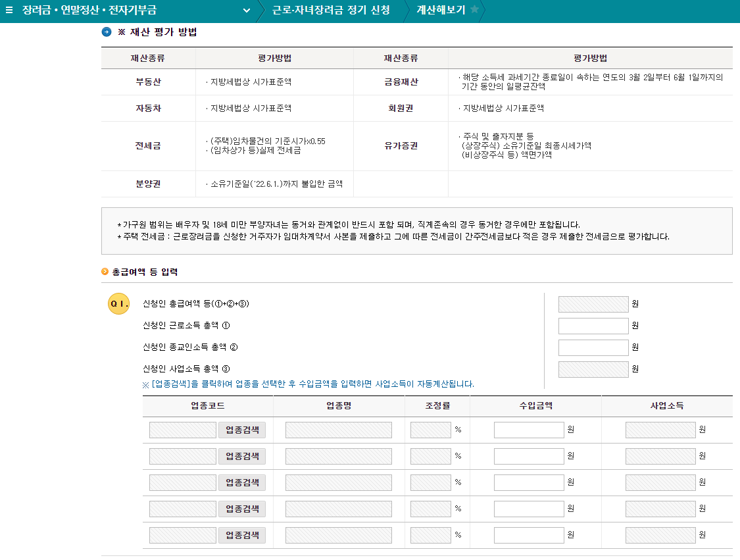Click the 신청인 근로소득 총액 input field

click(x=593, y=325)
